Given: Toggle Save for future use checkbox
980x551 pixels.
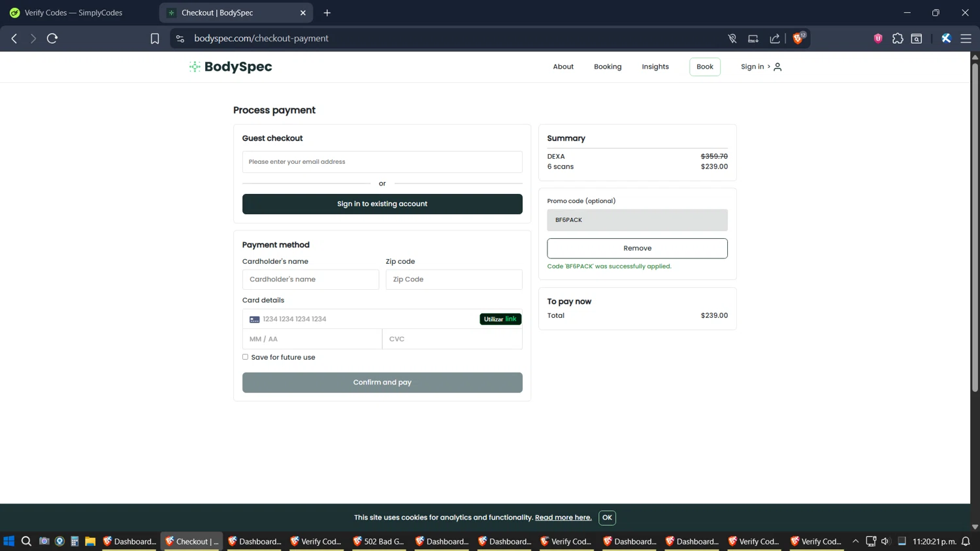Looking at the screenshot, I should [245, 357].
